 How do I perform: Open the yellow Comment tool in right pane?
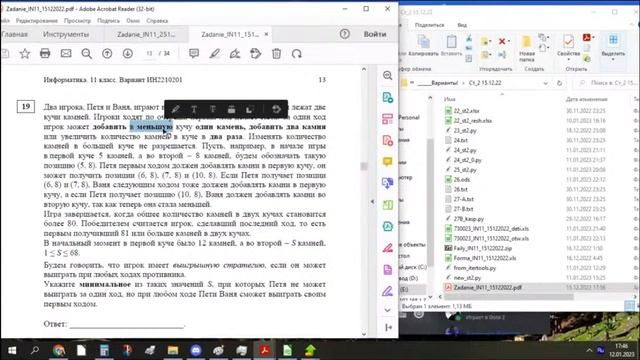387,162
